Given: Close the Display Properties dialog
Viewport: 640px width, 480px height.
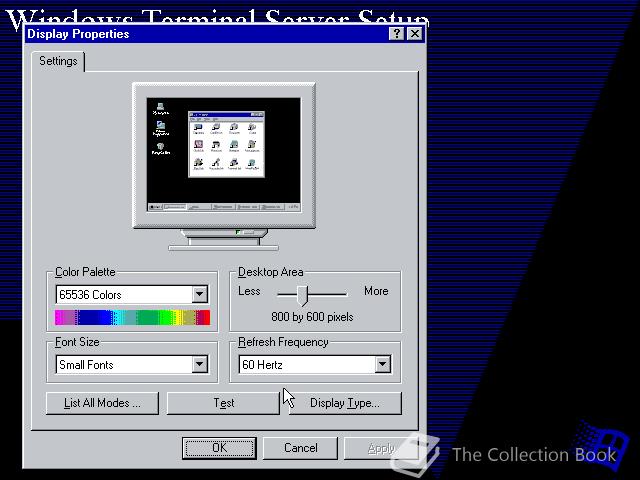Looking at the screenshot, I should tap(415, 33).
